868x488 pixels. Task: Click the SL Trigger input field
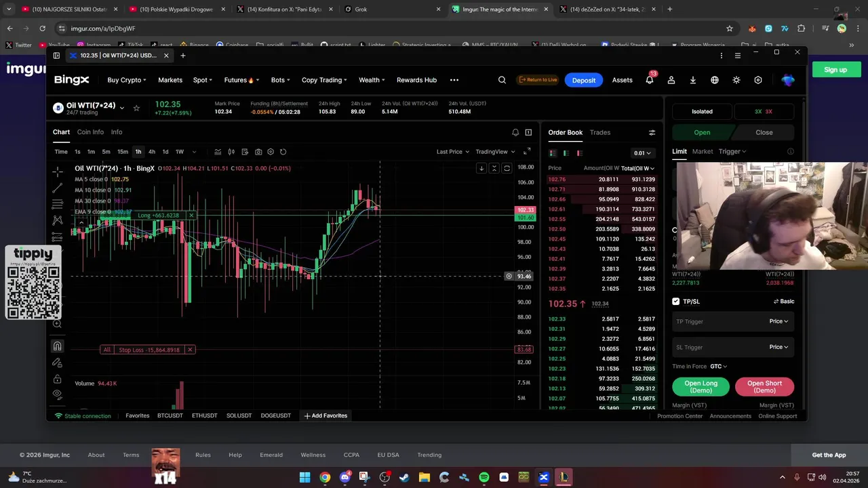click(732, 347)
